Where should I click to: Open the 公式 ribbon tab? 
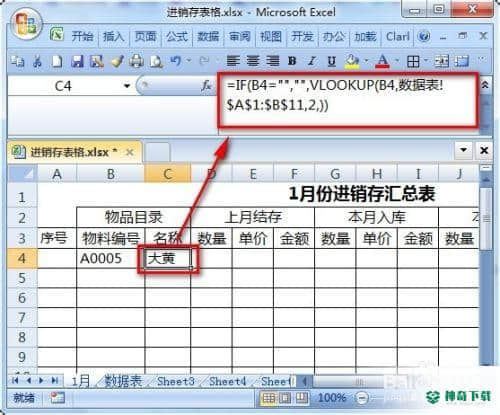[177, 36]
